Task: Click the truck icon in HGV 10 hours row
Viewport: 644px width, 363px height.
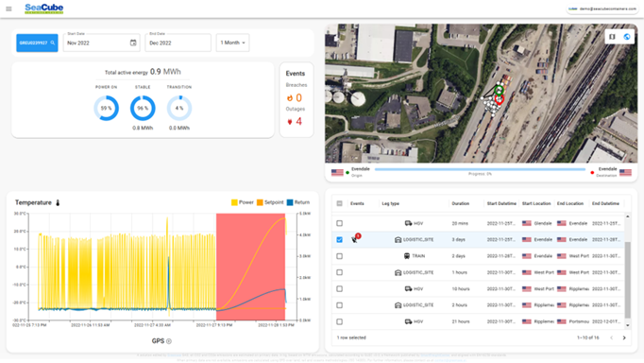Action: point(408,289)
